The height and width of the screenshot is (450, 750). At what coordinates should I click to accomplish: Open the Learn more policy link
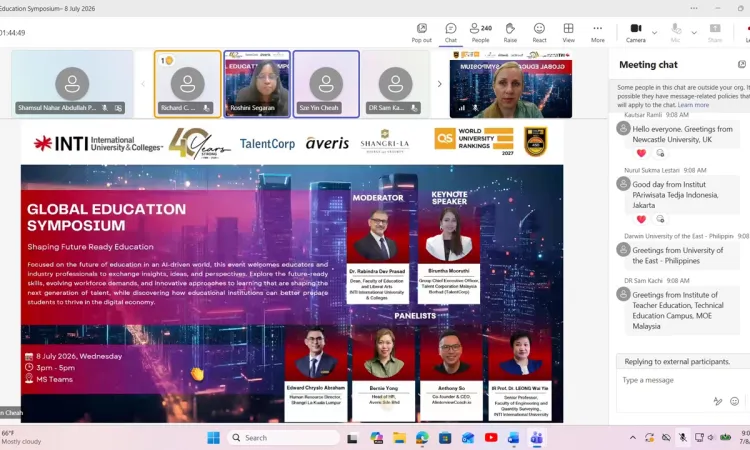point(693,105)
